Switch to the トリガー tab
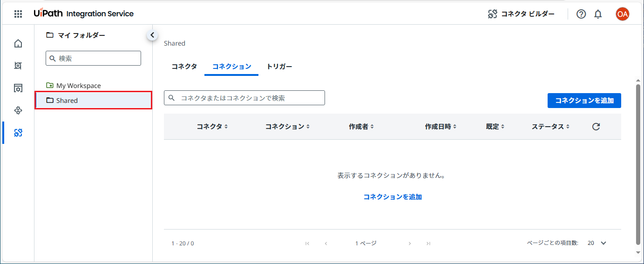This screenshot has width=644, height=264. pos(279,67)
